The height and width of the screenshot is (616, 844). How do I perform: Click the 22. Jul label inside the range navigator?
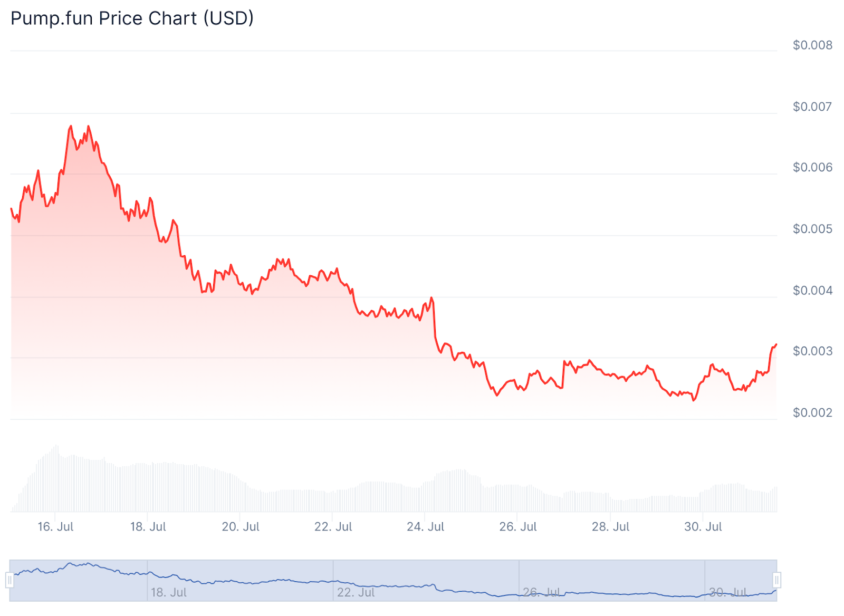pos(356,593)
